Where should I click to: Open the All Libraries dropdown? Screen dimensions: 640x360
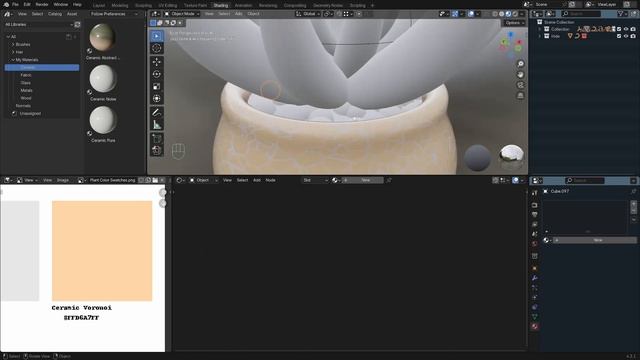(x=38, y=24)
